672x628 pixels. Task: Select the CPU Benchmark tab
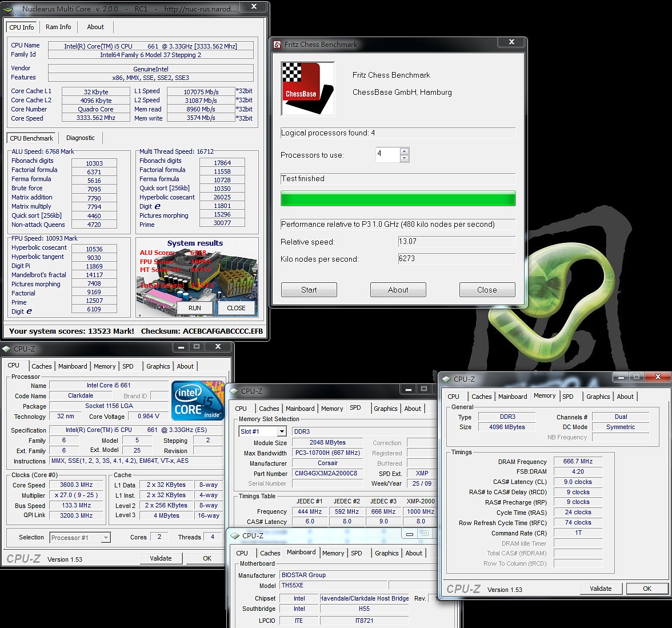31,138
